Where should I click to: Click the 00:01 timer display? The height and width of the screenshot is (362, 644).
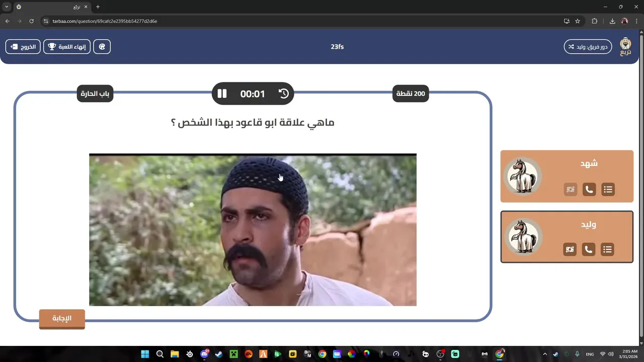click(x=253, y=94)
